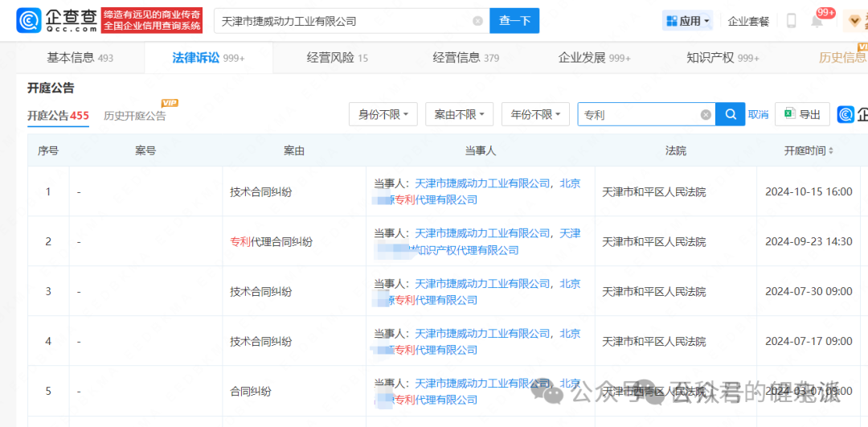The image size is (868, 427).
Task: Open the 年份不限 filter dropdown
Action: (x=535, y=114)
